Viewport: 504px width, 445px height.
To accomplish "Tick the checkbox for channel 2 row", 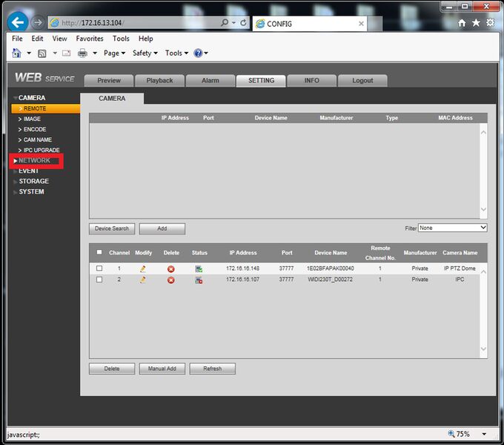I will pyautogui.click(x=99, y=280).
